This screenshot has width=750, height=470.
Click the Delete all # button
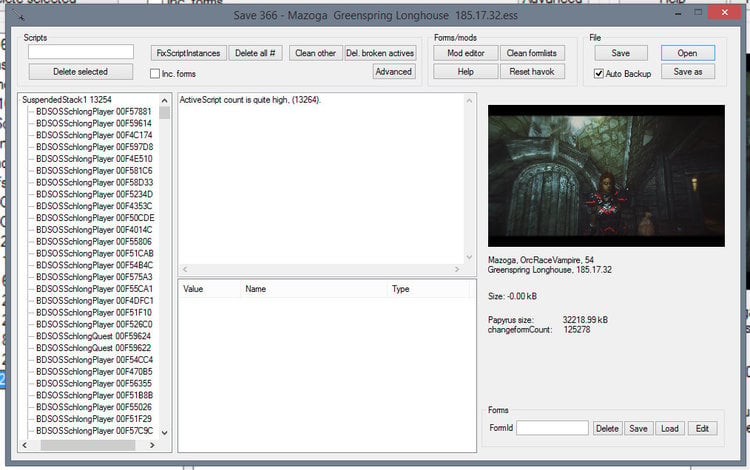click(255, 53)
